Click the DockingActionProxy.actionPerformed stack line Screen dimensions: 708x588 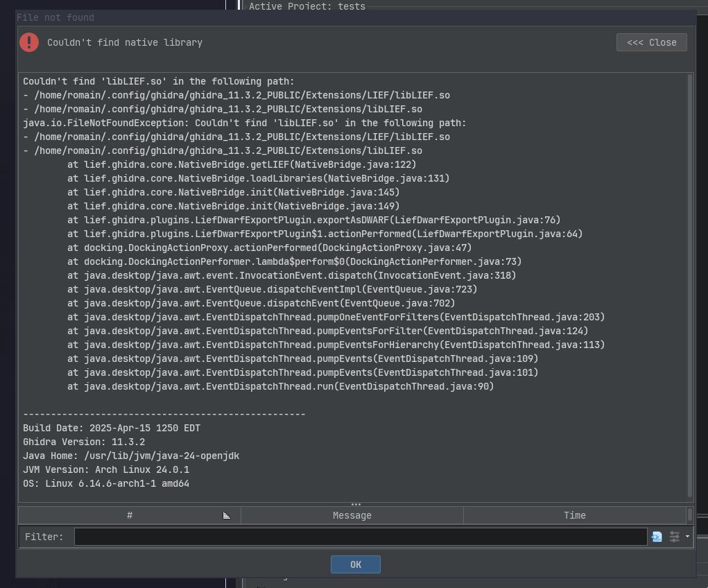(270, 248)
